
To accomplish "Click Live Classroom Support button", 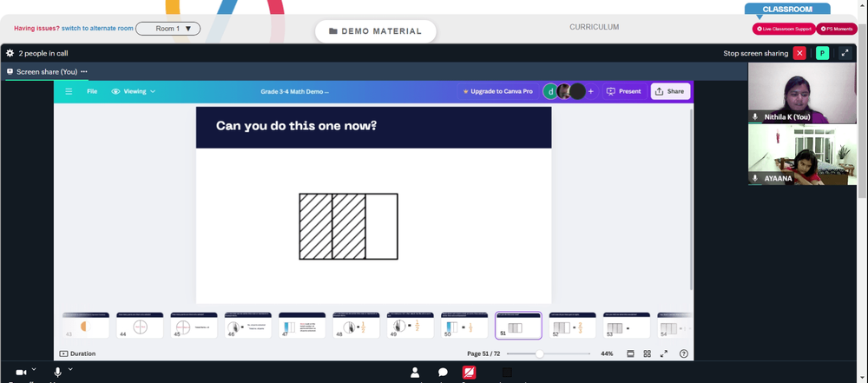I will pos(783,29).
